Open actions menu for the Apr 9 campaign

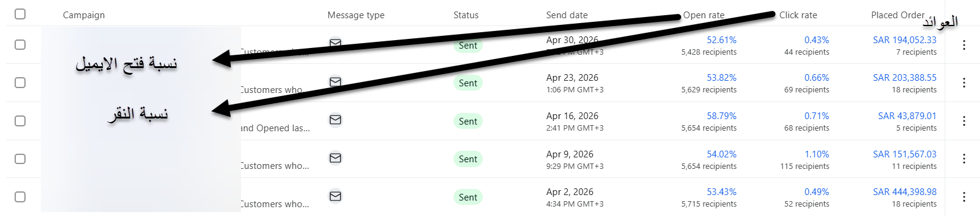[964, 159]
